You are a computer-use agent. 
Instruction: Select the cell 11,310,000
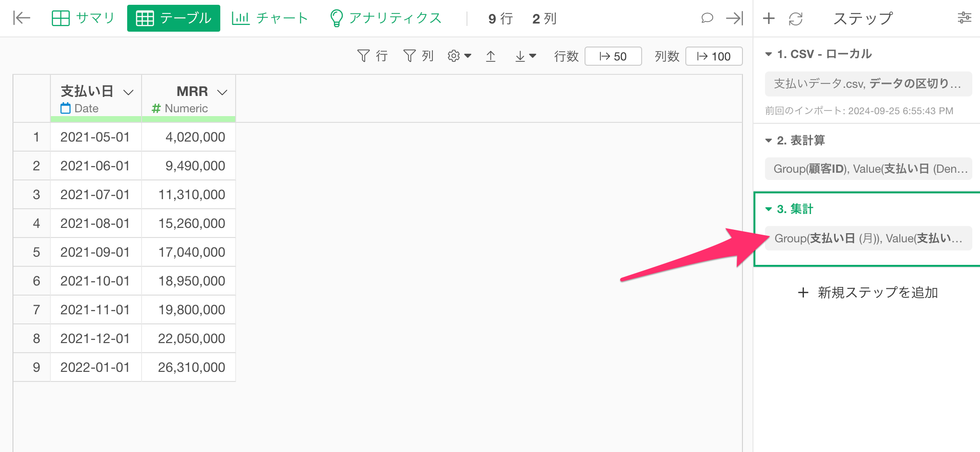click(189, 195)
